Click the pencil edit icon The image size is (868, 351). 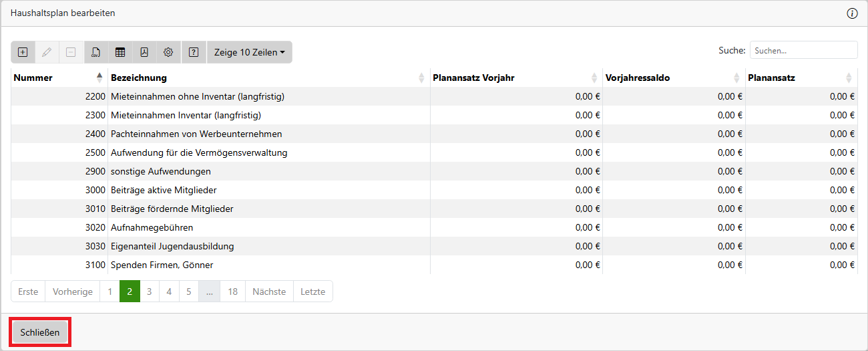tap(47, 52)
